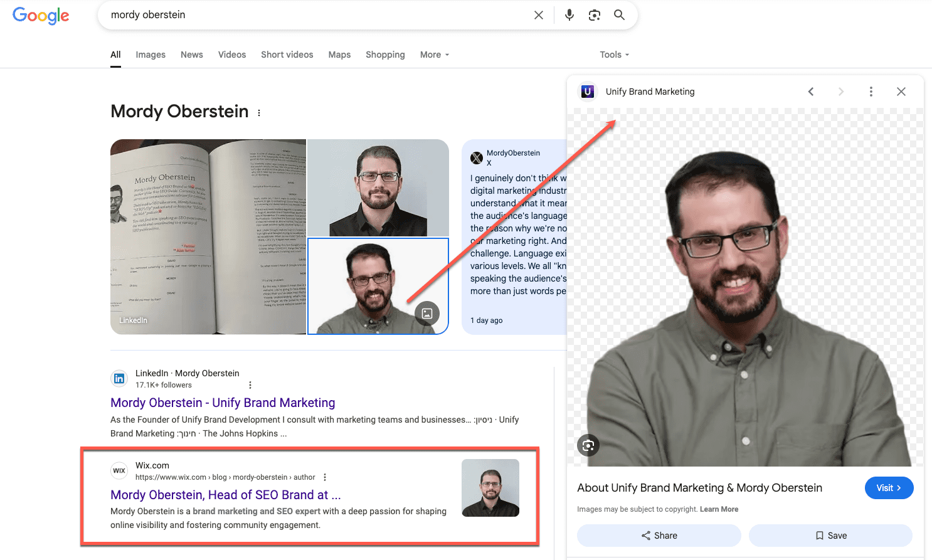This screenshot has height=560, width=932.
Task: Click the Wix favicon icon
Action: tap(119, 470)
